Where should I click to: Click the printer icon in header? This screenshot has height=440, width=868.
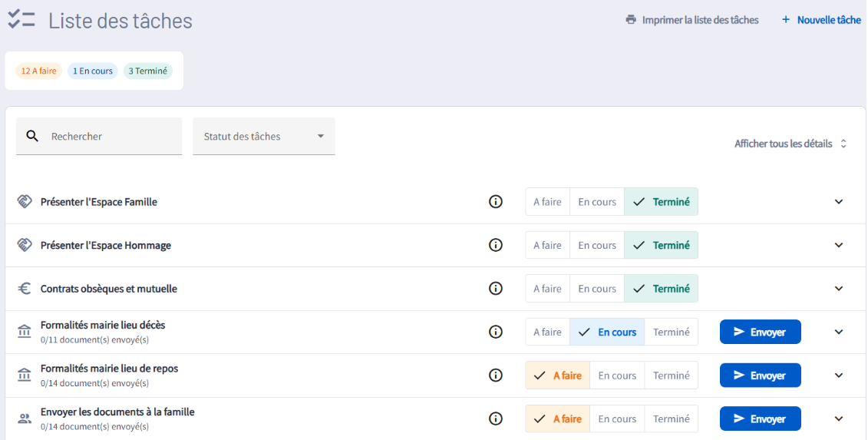point(631,20)
